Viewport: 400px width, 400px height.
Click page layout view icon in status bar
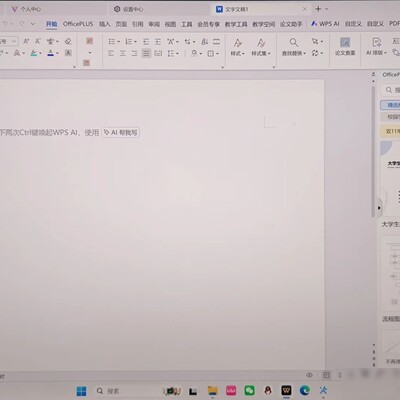pos(326,375)
